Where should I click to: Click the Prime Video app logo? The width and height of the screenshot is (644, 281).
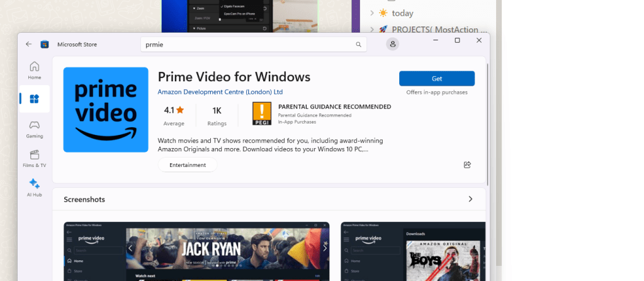pyautogui.click(x=106, y=110)
